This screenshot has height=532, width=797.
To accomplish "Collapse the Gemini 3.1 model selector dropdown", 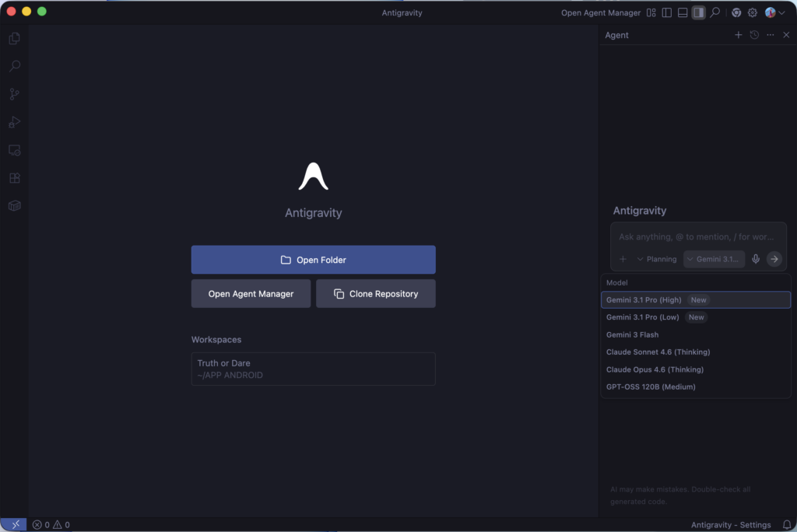I will click(x=714, y=259).
